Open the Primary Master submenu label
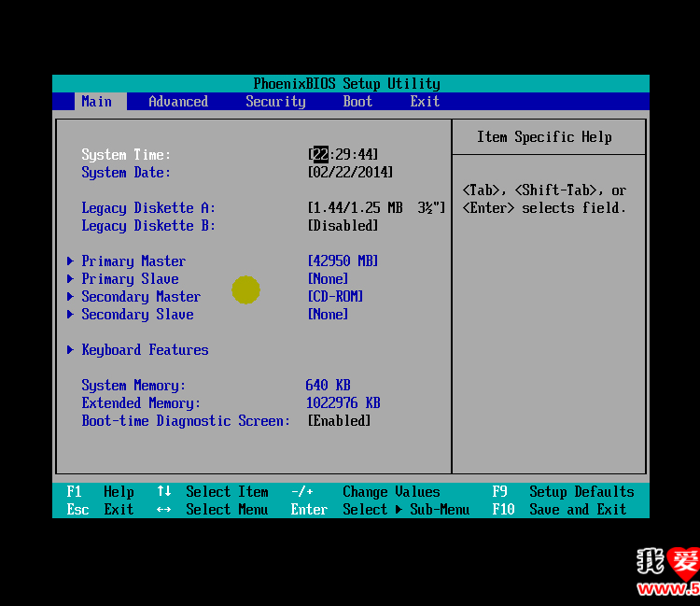This screenshot has width=700, height=606. 133,261
